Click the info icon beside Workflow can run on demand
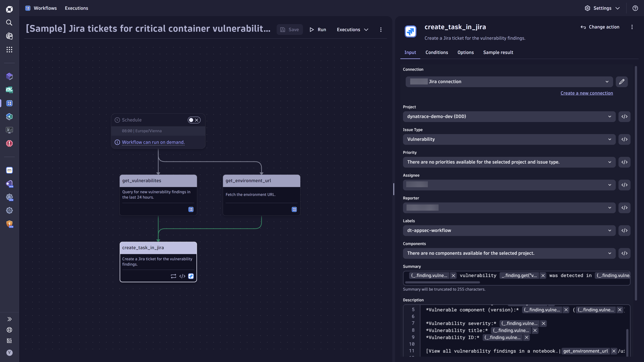644x362 pixels. point(117,142)
